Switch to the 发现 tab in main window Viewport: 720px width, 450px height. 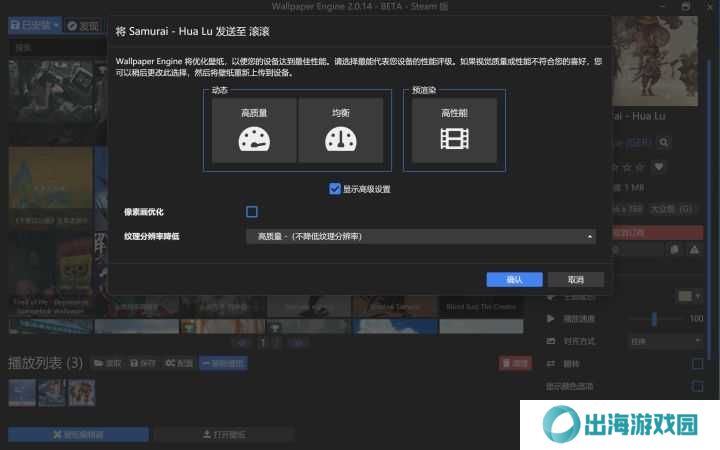click(x=83, y=26)
